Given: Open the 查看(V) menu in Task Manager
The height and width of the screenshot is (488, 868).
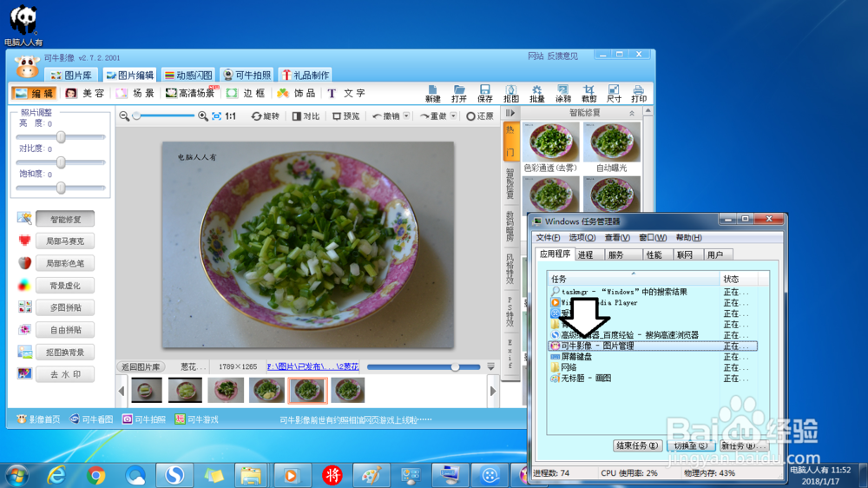Looking at the screenshot, I should tap(617, 238).
